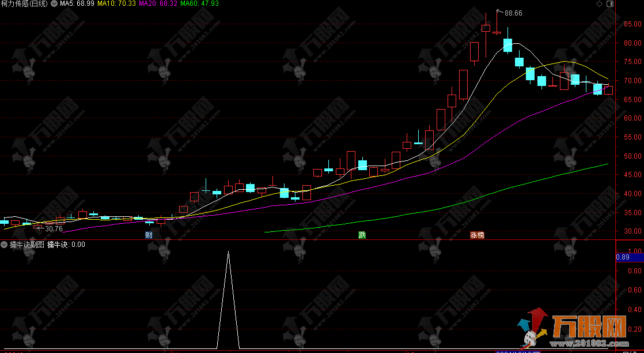Click the 45.00 price axis label

click(632, 175)
